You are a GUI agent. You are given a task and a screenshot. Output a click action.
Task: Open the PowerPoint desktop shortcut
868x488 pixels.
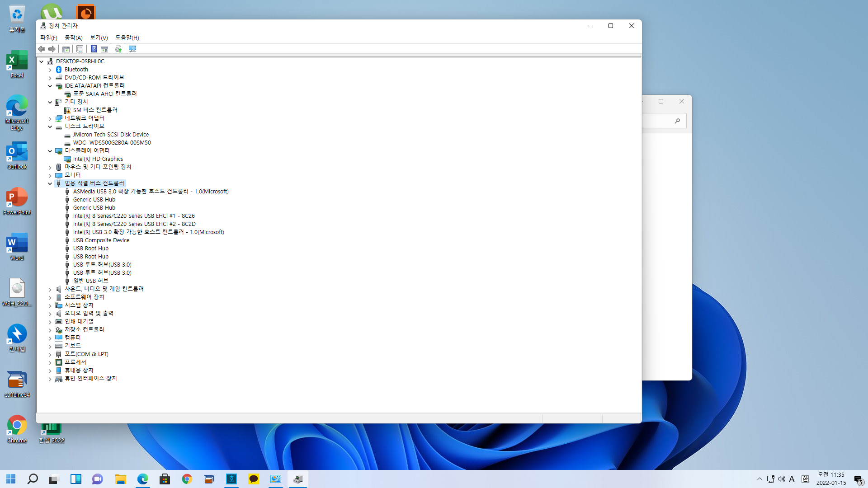[x=17, y=201]
